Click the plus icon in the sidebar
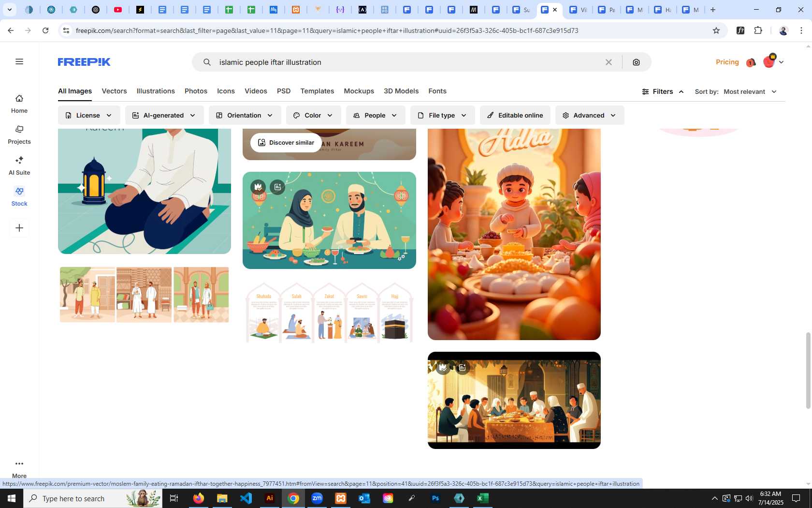 pos(19,228)
